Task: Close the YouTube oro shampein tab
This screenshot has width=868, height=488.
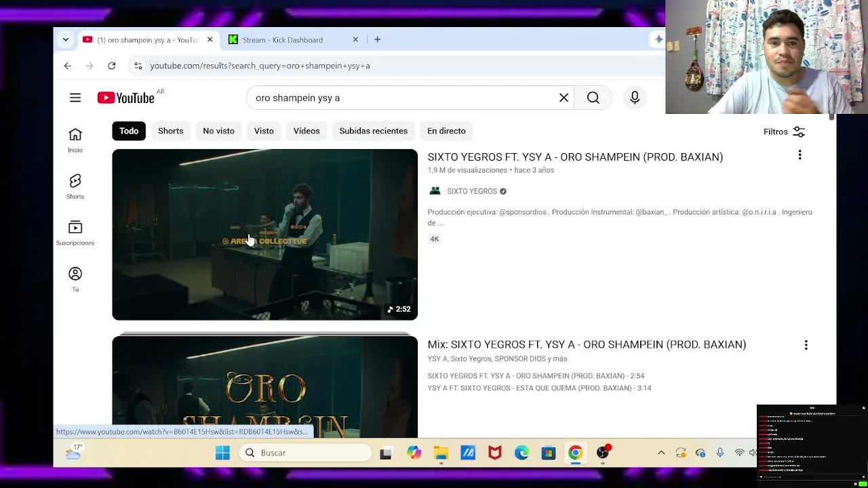Action: (x=210, y=40)
